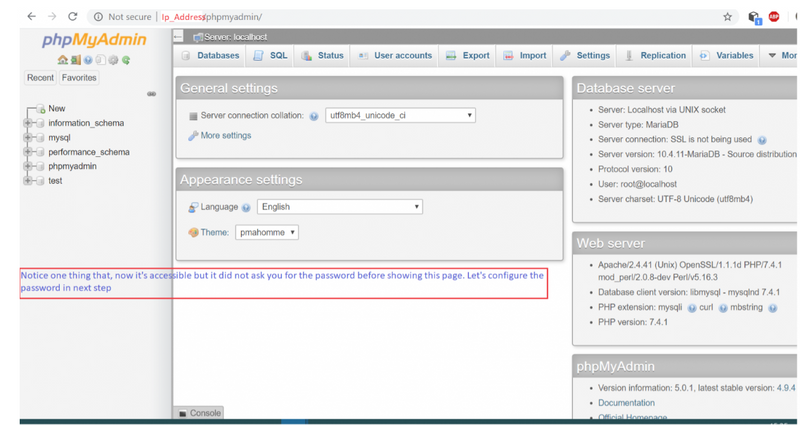Open the Language dropdown

click(x=339, y=207)
